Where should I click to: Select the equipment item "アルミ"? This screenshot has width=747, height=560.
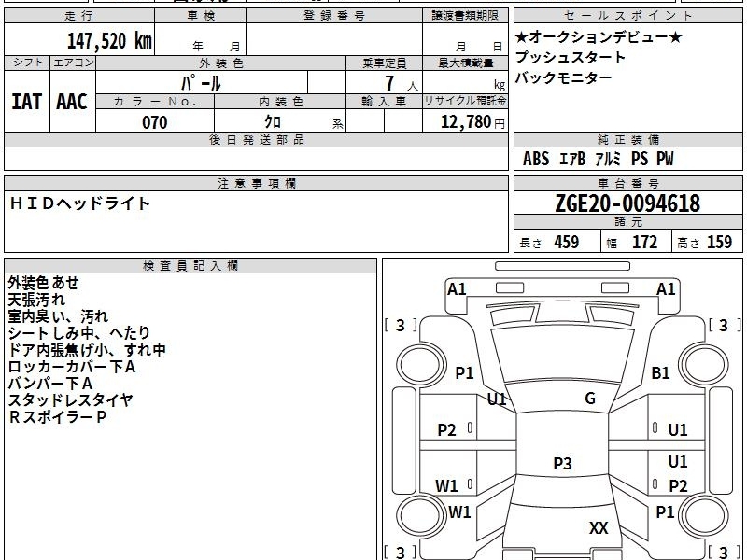tap(608, 159)
